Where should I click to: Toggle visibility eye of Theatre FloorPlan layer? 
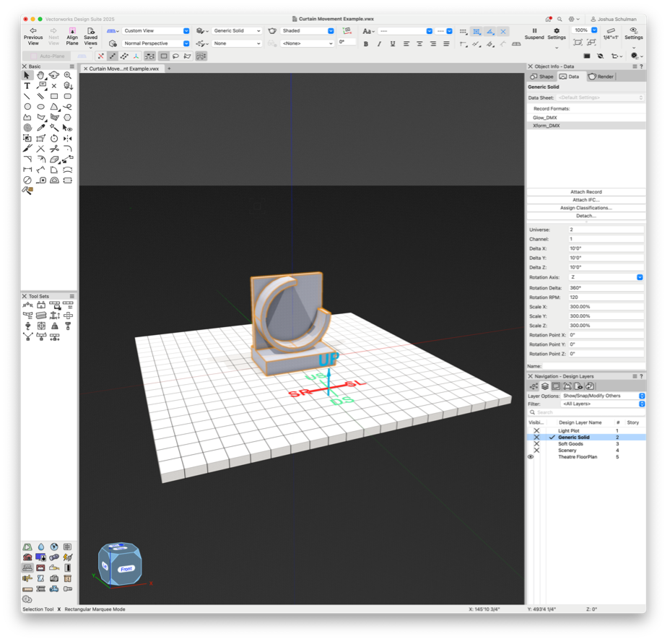tap(531, 457)
